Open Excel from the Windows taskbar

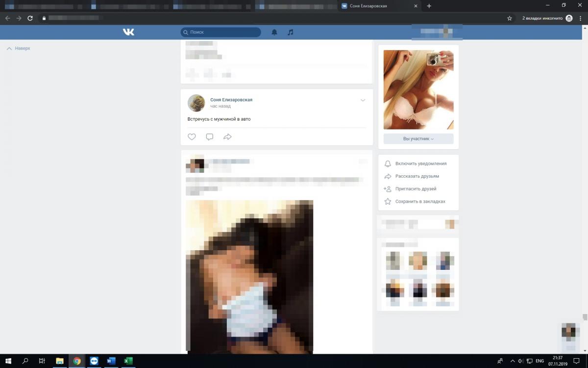(x=128, y=361)
